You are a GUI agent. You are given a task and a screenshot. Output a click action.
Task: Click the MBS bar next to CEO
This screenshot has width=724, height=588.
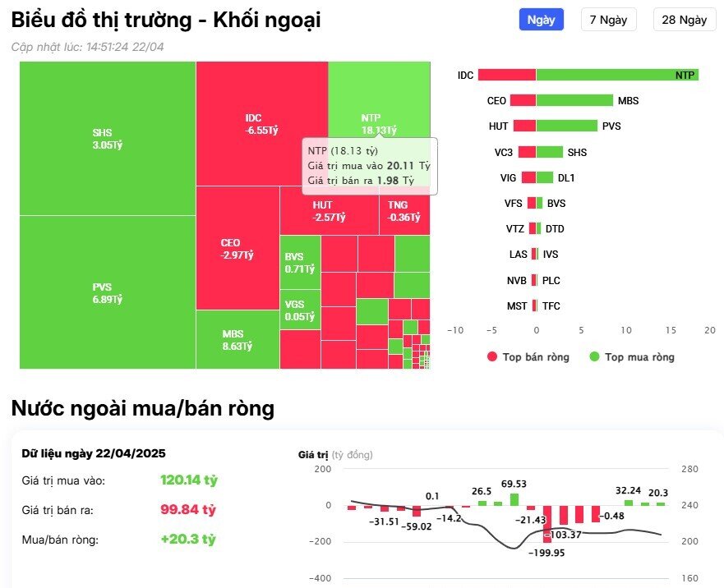click(575, 100)
